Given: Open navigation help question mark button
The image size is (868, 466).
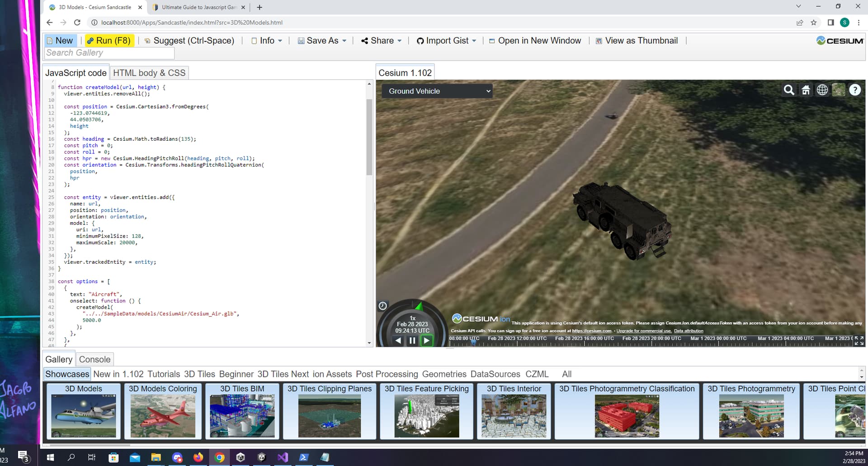Looking at the screenshot, I should 855,90.
